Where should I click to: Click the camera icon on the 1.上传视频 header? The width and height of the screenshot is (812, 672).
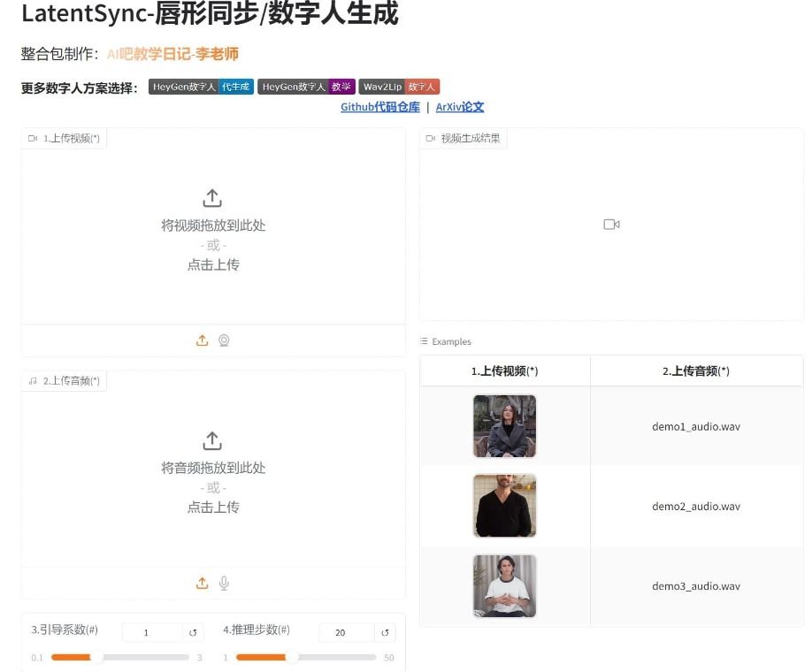click(x=33, y=138)
